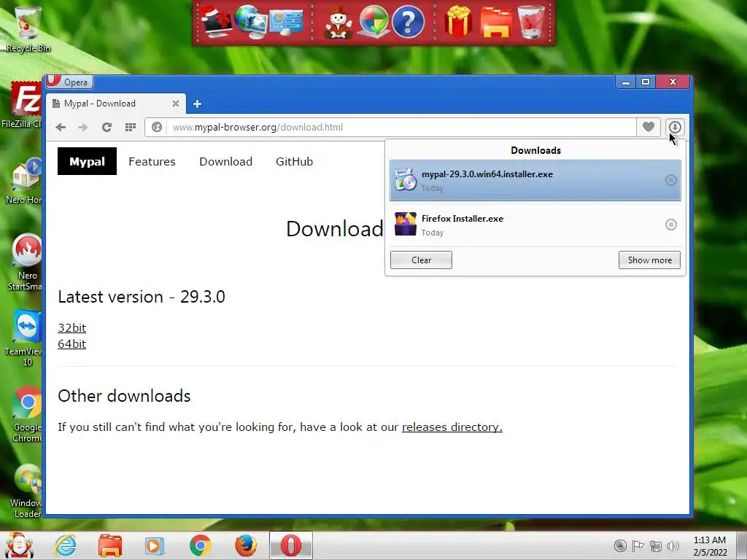
Task: Open network tray icon
Action: pos(656,545)
